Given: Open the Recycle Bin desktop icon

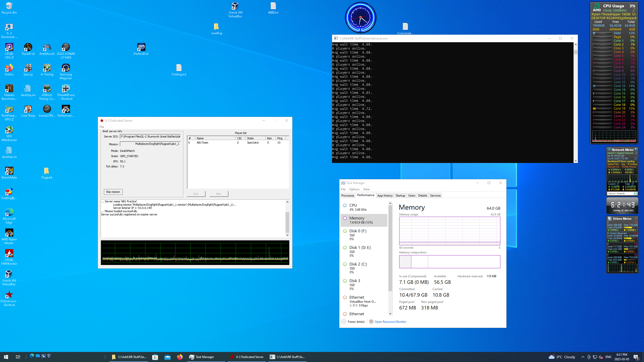Looking at the screenshot, I should [x=9, y=8].
